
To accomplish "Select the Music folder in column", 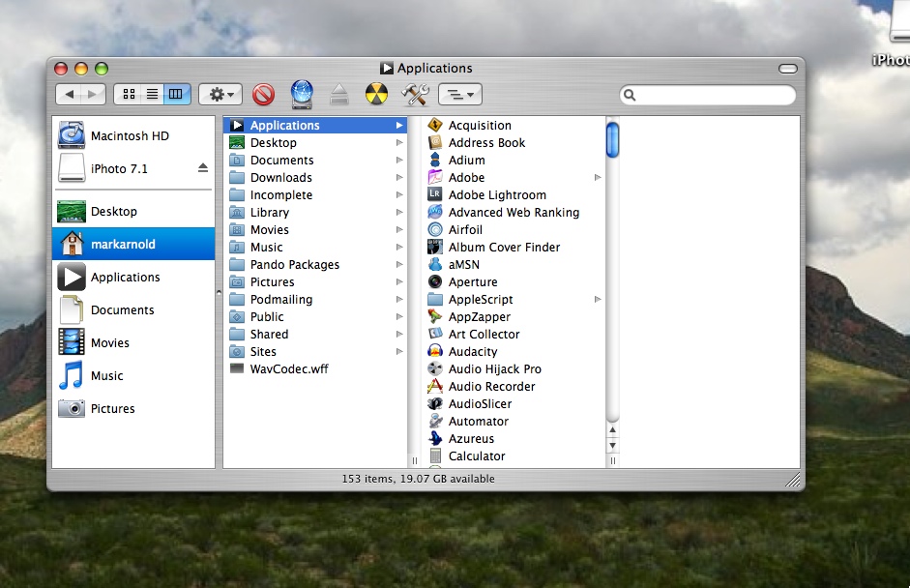I will tap(315, 248).
